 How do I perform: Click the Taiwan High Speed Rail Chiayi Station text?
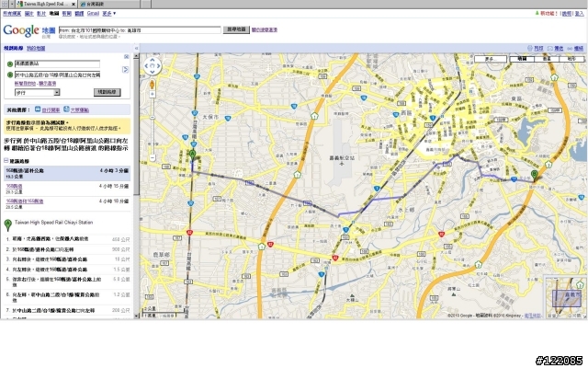tap(53, 223)
